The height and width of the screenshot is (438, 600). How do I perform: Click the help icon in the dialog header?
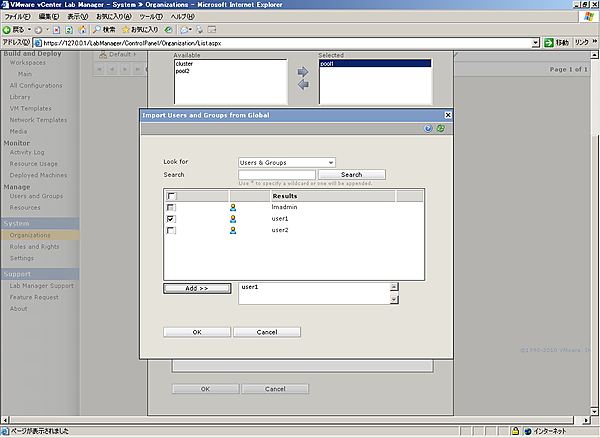[x=428, y=129]
